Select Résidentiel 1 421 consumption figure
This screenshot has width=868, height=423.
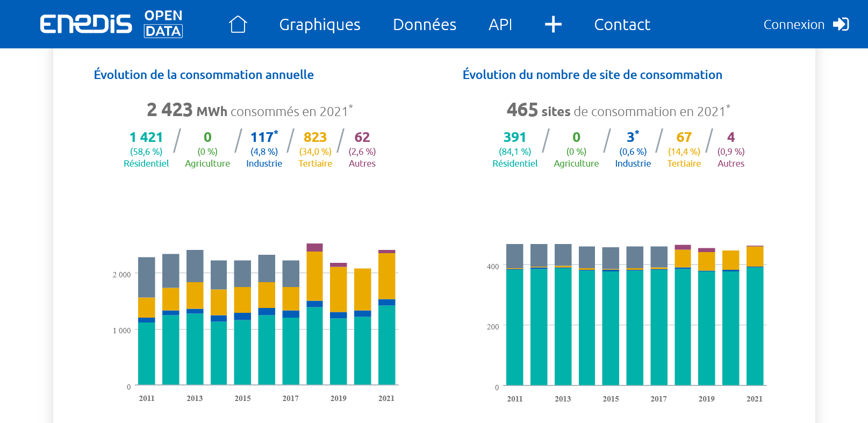tap(146, 138)
